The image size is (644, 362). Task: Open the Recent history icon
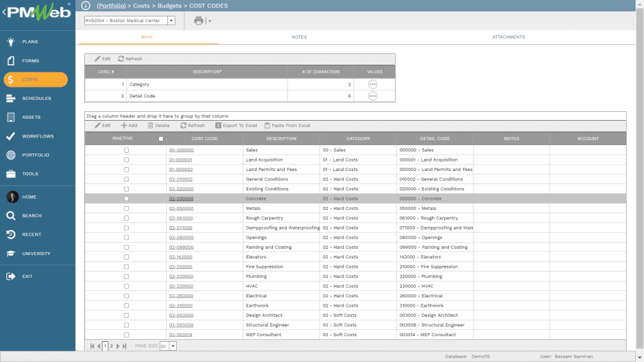pos(11,234)
